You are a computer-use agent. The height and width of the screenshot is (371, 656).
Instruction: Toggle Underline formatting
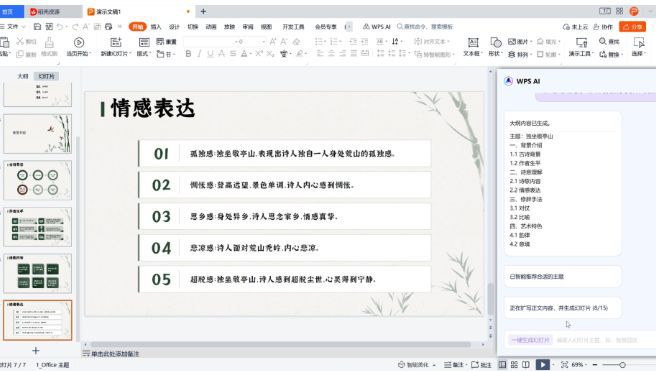point(210,54)
